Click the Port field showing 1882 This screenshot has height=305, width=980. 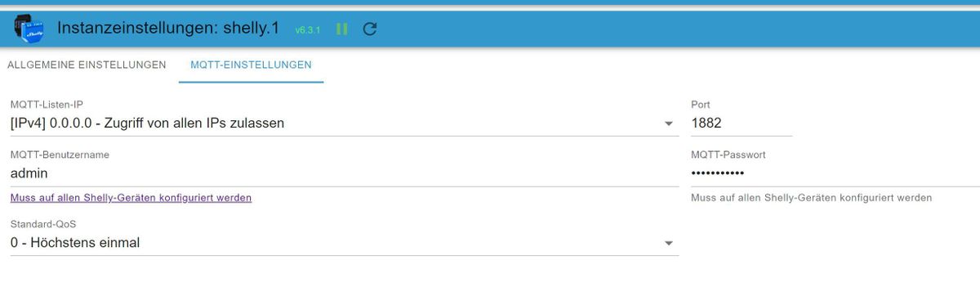[x=742, y=123]
